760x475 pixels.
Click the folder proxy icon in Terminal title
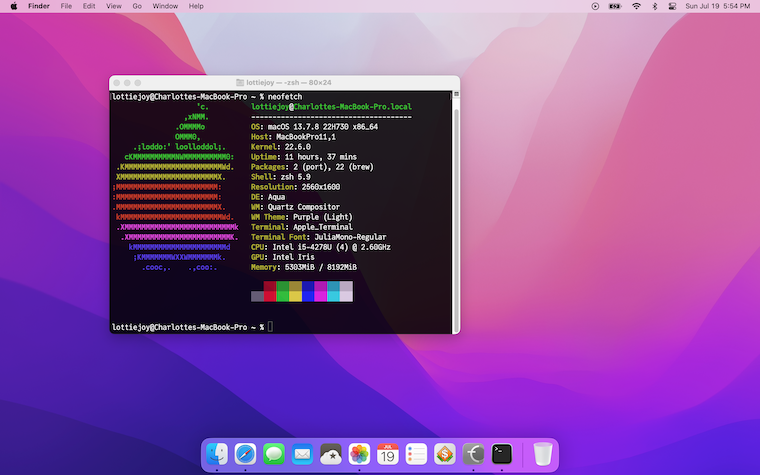pos(240,82)
